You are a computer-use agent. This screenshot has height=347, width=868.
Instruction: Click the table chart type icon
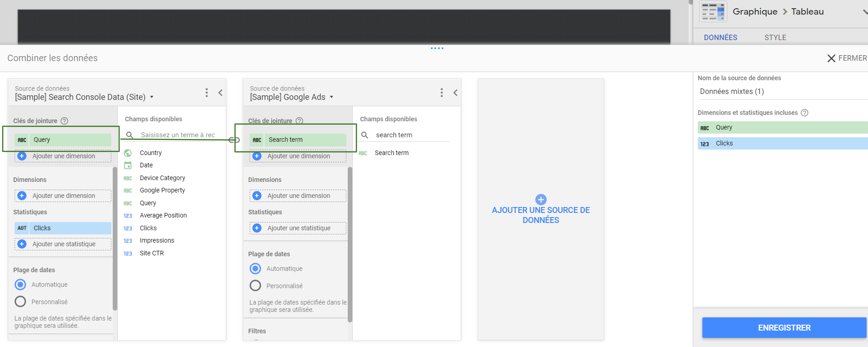(713, 11)
